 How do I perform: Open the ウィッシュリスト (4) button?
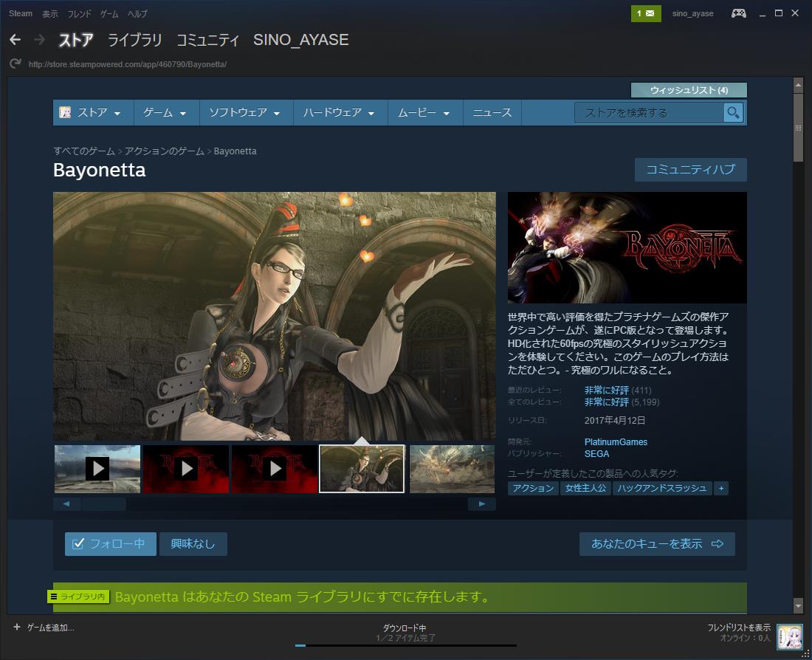tap(689, 90)
